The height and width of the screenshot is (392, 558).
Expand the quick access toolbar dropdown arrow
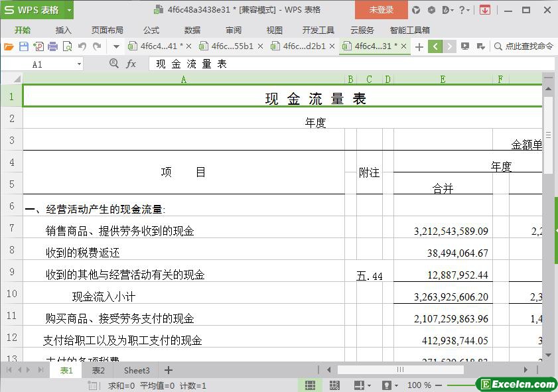click(x=116, y=46)
